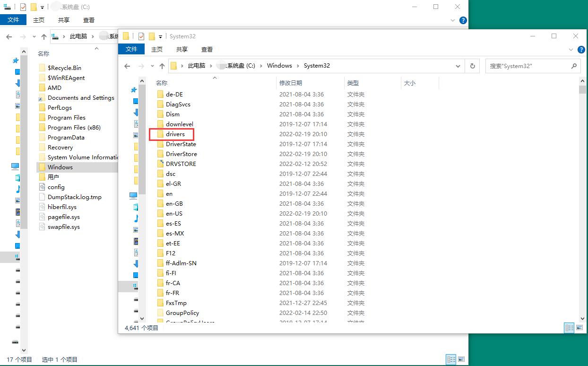
Task: Open the drivers folder
Action: 176,134
